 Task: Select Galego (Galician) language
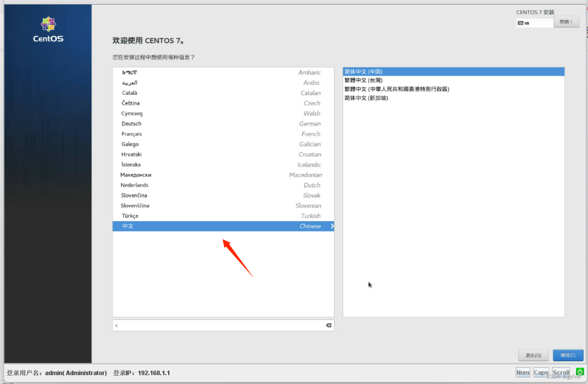223,144
